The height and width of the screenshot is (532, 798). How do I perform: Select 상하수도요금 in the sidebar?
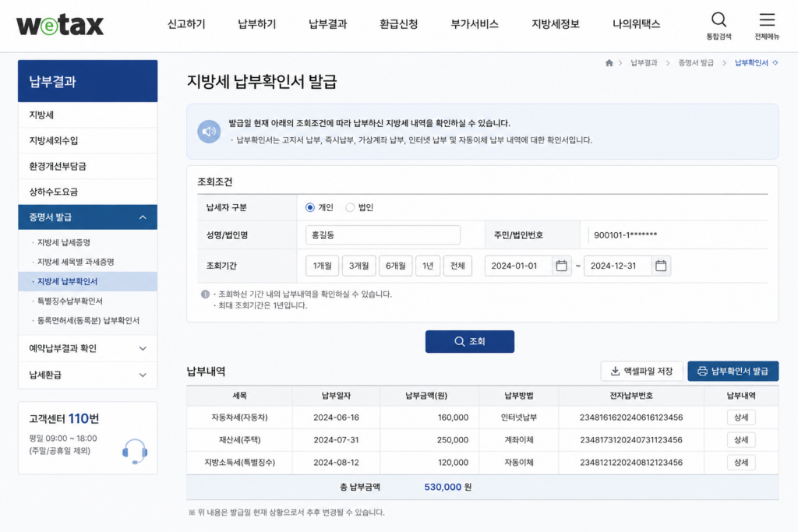click(x=87, y=192)
